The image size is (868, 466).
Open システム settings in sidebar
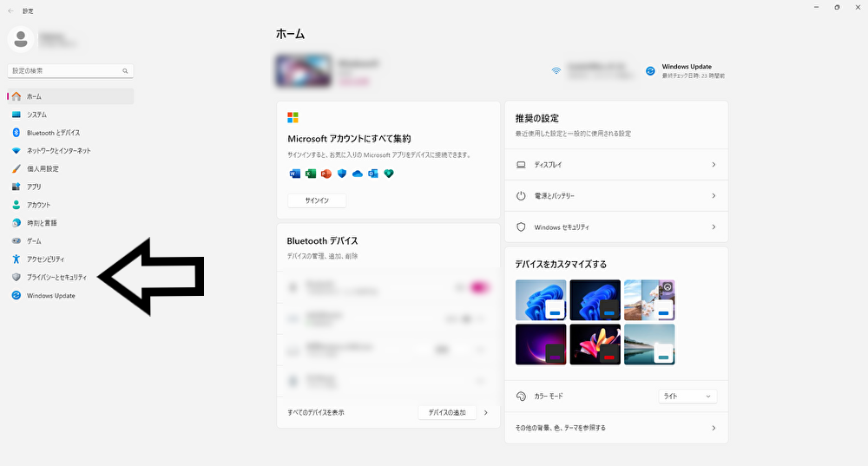70,115
